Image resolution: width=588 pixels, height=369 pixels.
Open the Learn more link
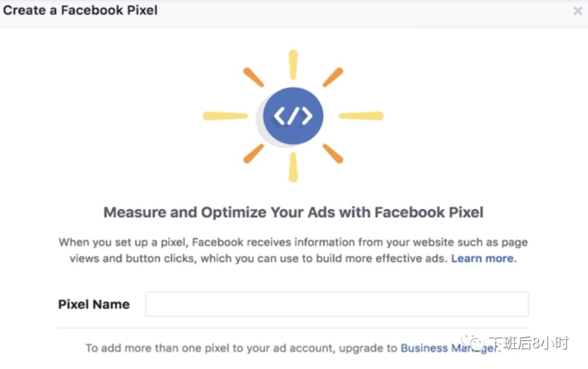[482, 258]
